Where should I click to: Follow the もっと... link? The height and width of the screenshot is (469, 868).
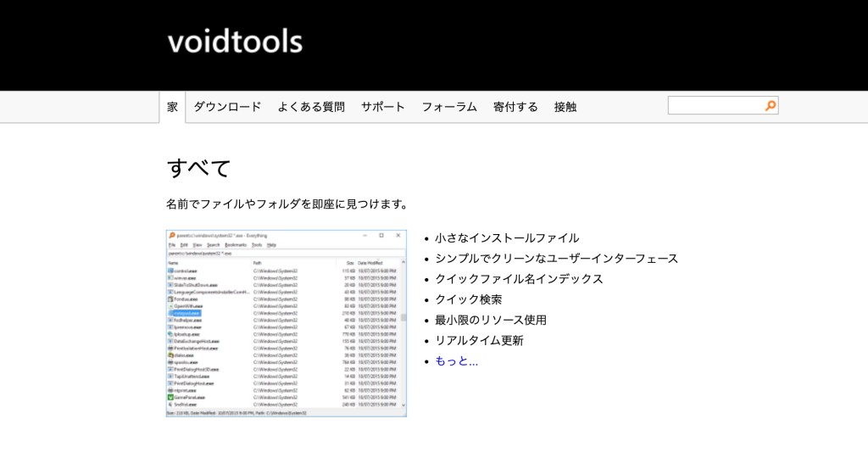click(456, 361)
